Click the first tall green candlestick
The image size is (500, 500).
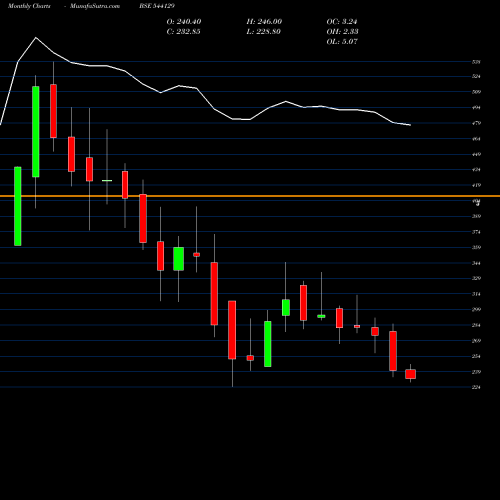[18, 206]
